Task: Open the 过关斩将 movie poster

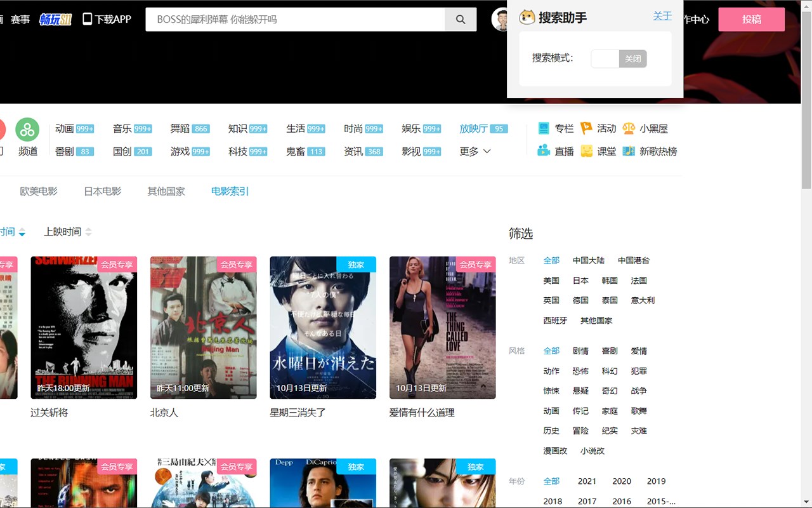Action: (x=84, y=328)
